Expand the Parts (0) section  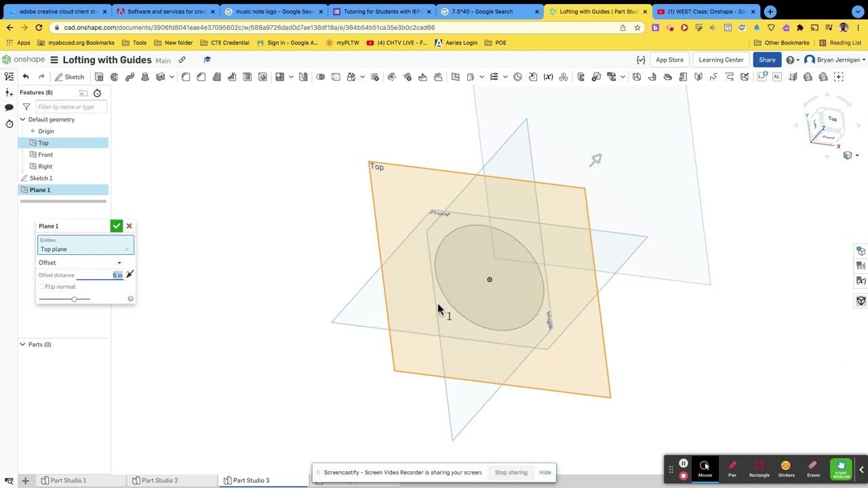pos(22,344)
